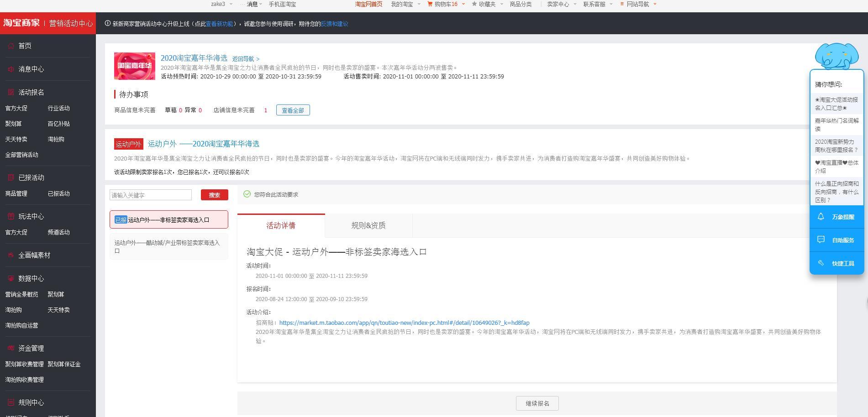Image resolution: width=868 pixels, height=417 pixels.
Task: Switch to the 规则&资质 tab
Action: pyautogui.click(x=368, y=225)
